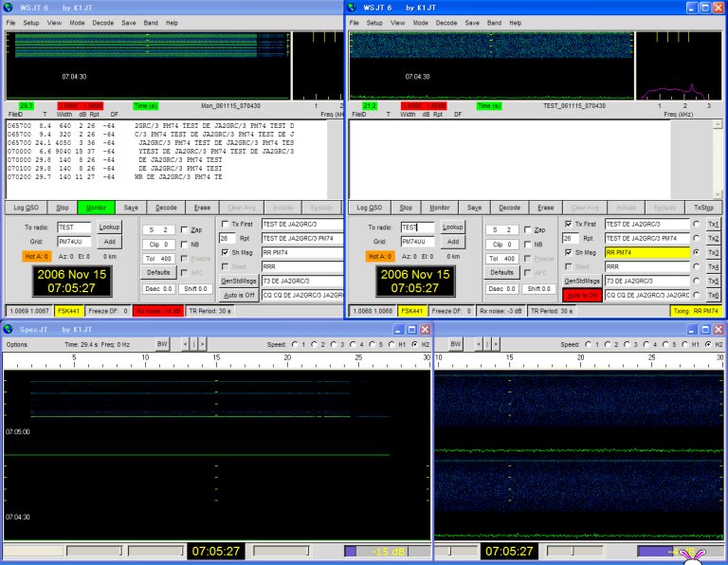Open Mode menu in right WSJT window

pyautogui.click(x=421, y=23)
